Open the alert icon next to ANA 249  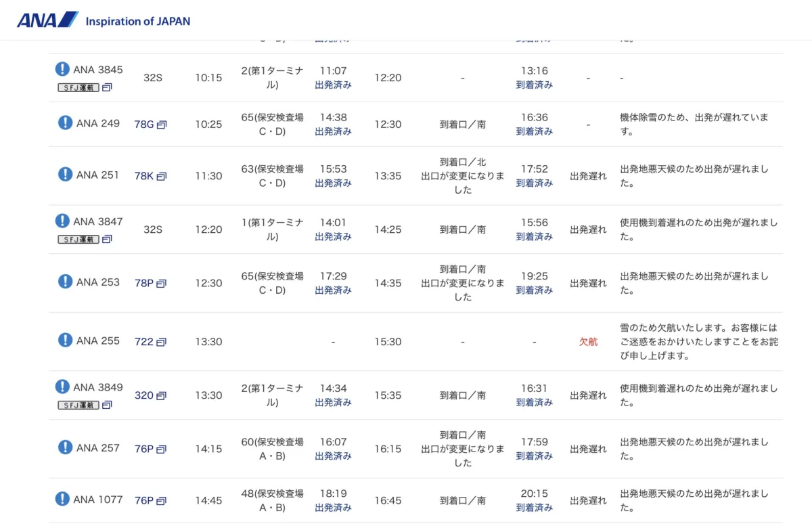tap(65, 123)
